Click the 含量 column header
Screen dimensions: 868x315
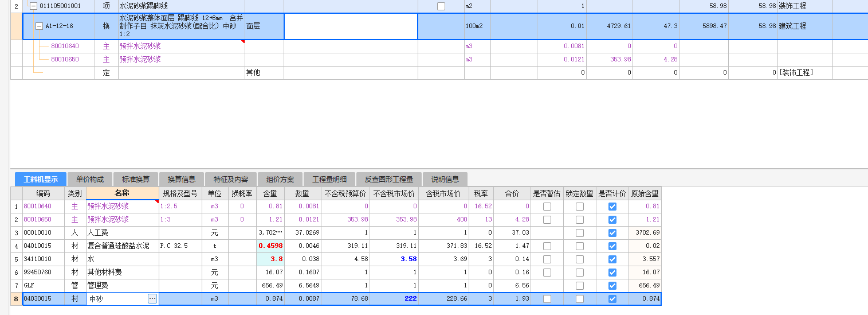click(270, 193)
